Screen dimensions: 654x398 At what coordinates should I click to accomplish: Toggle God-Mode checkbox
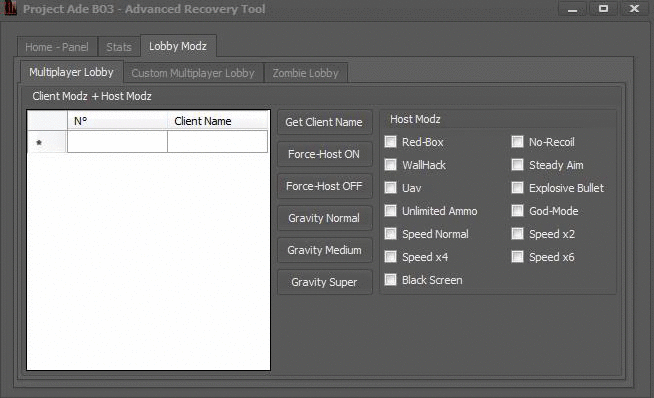(517, 211)
